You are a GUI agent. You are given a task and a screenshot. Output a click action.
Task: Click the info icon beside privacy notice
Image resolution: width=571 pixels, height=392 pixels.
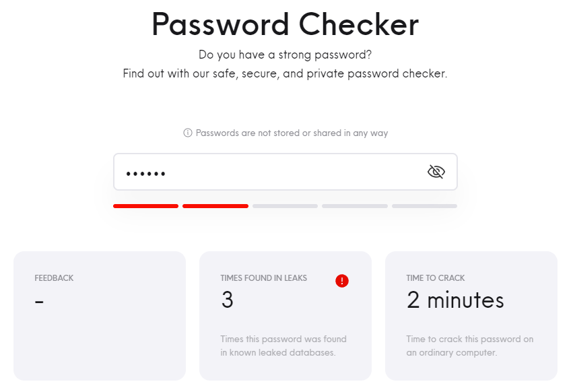188,133
